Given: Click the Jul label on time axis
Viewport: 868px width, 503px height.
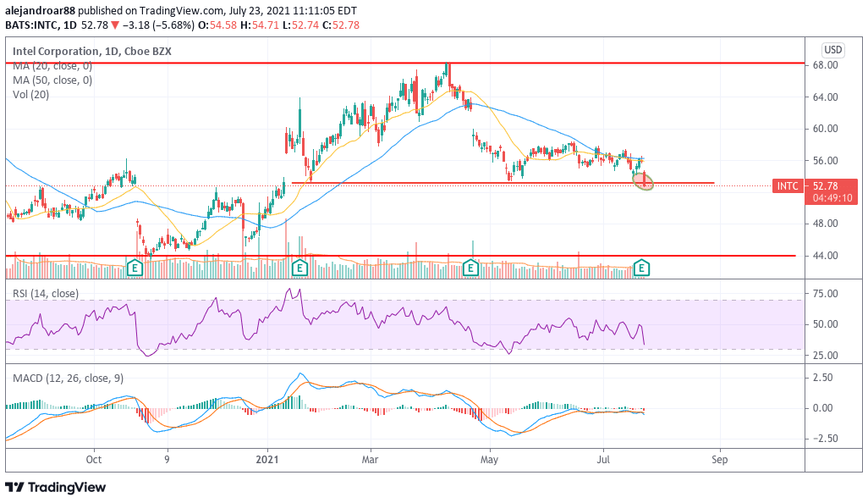Looking at the screenshot, I should tap(603, 460).
